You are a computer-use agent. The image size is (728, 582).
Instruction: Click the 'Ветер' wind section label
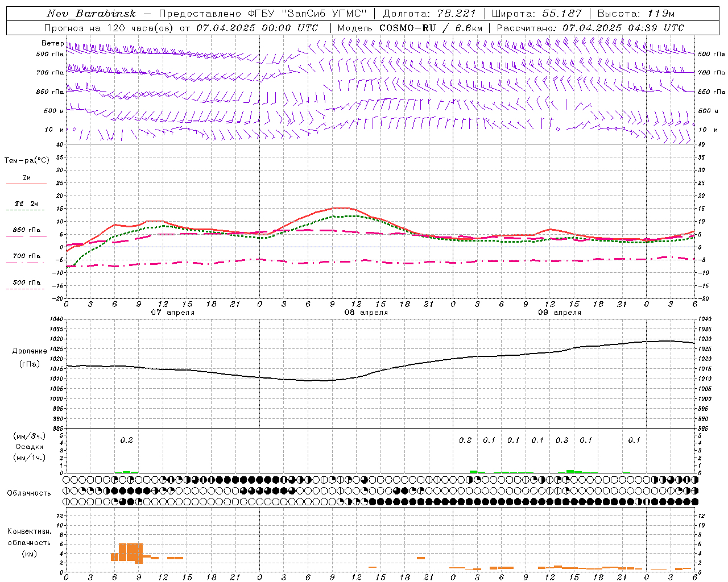pos(52,43)
